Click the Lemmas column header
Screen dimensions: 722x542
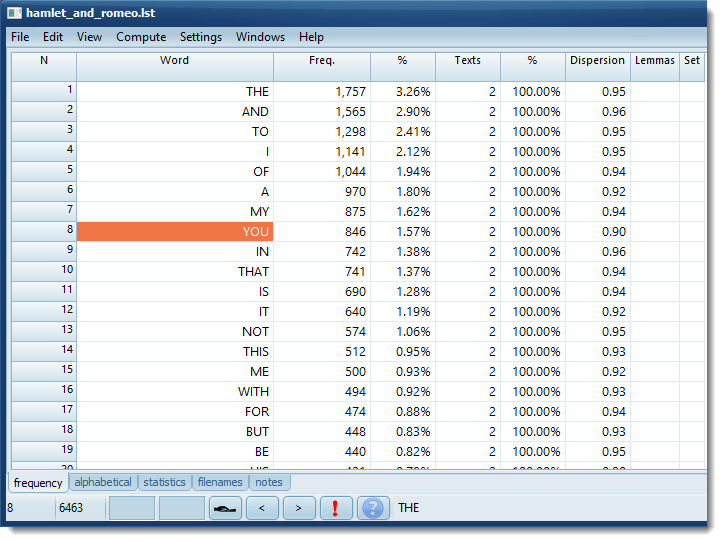[655, 67]
